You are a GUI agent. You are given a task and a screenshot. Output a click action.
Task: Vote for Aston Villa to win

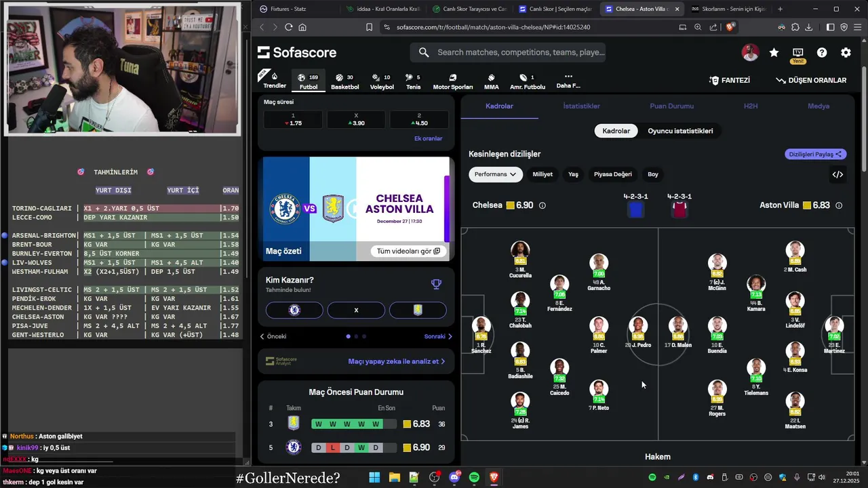pos(418,310)
